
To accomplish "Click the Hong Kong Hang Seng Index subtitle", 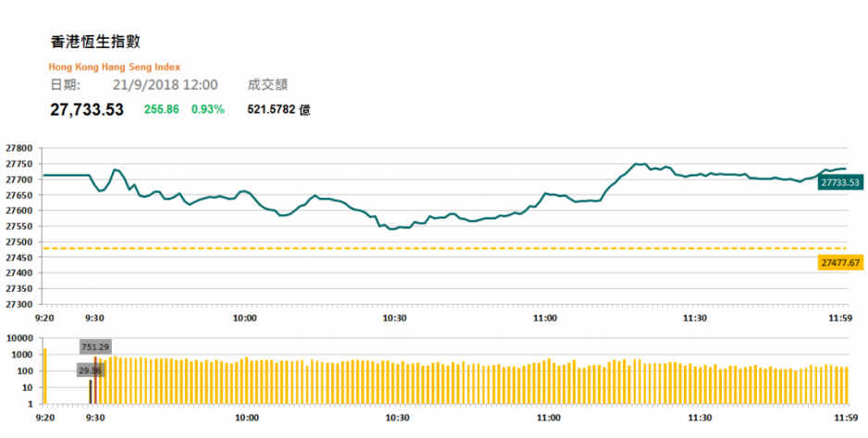I will [115, 67].
